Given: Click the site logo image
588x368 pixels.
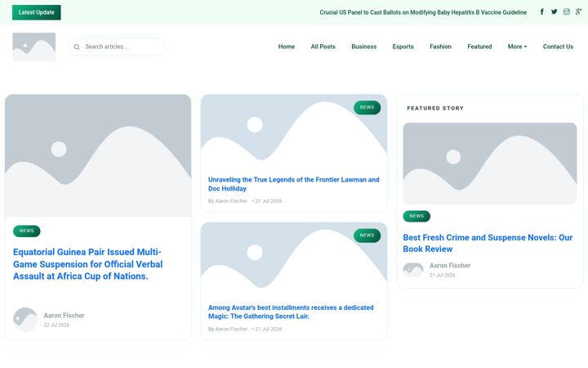Looking at the screenshot, I should pyautogui.click(x=34, y=47).
